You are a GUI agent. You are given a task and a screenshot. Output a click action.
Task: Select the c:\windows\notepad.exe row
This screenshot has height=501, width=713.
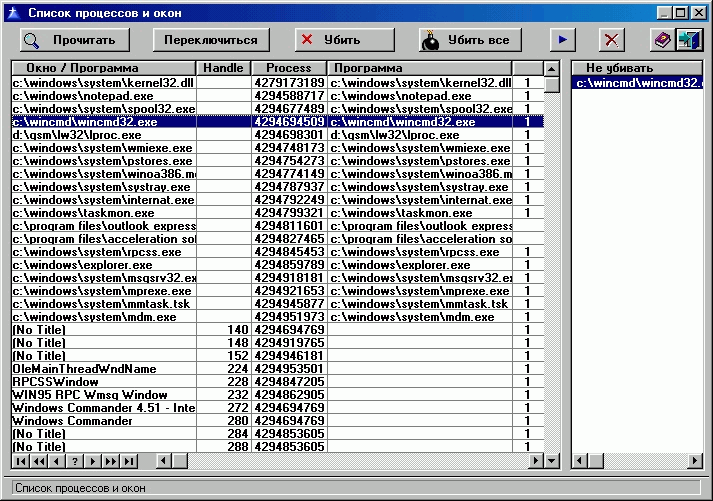click(104, 95)
